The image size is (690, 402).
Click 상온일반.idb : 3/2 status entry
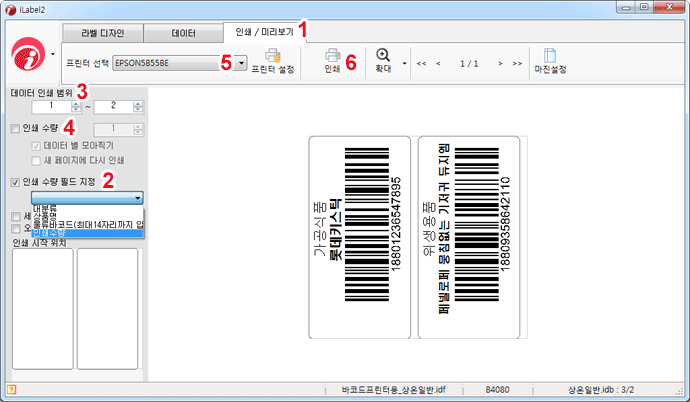click(x=601, y=390)
